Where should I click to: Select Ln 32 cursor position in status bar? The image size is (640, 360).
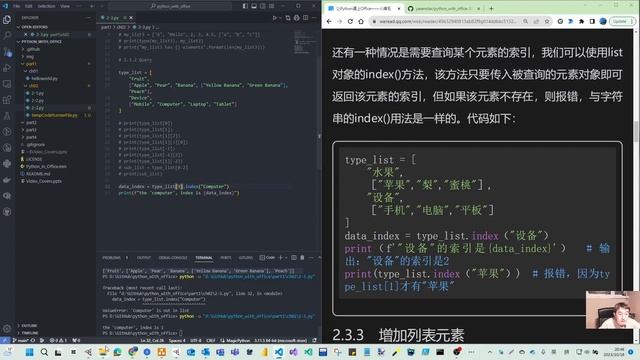(152, 340)
